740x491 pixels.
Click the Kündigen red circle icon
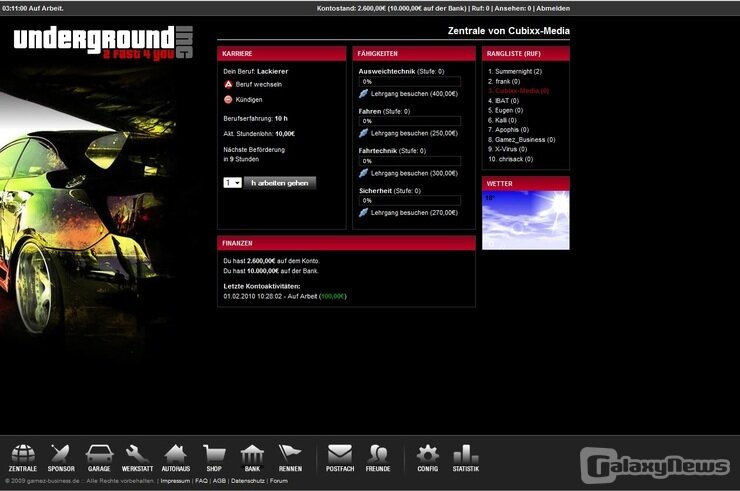[x=228, y=100]
